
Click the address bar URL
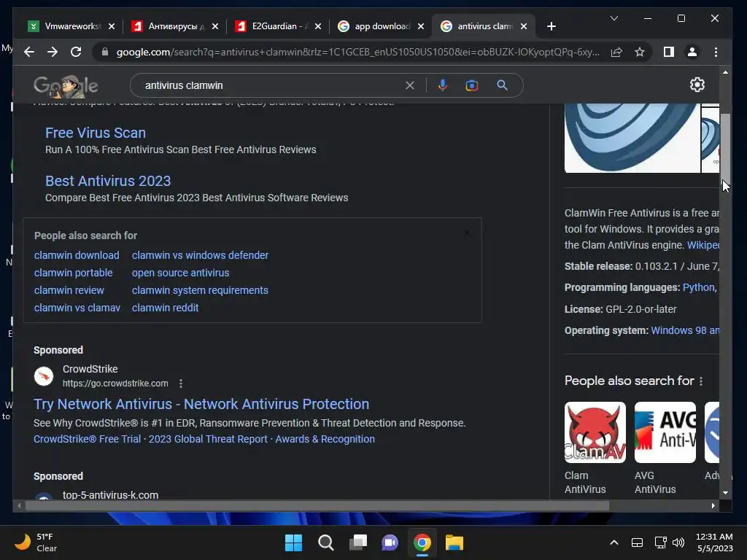[x=357, y=52]
